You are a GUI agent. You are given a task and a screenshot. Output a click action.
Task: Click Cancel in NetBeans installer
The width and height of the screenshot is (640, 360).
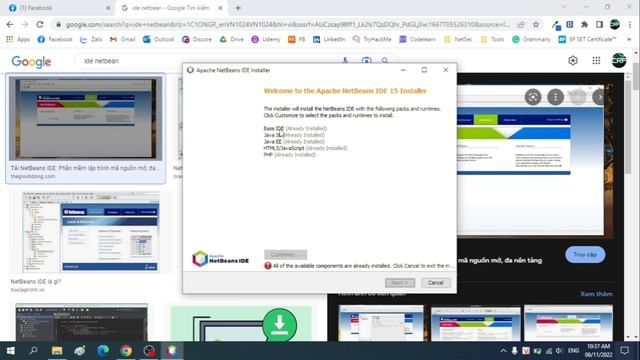click(x=436, y=282)
